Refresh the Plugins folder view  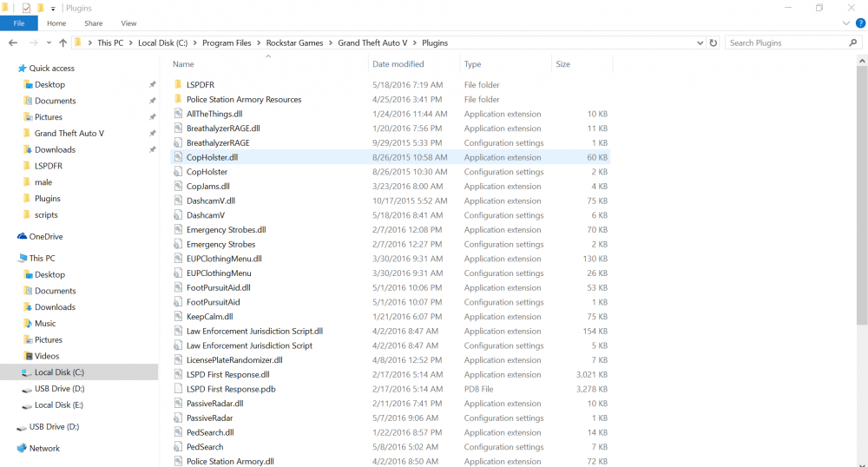pyautogui.click(x=713, y=43)
